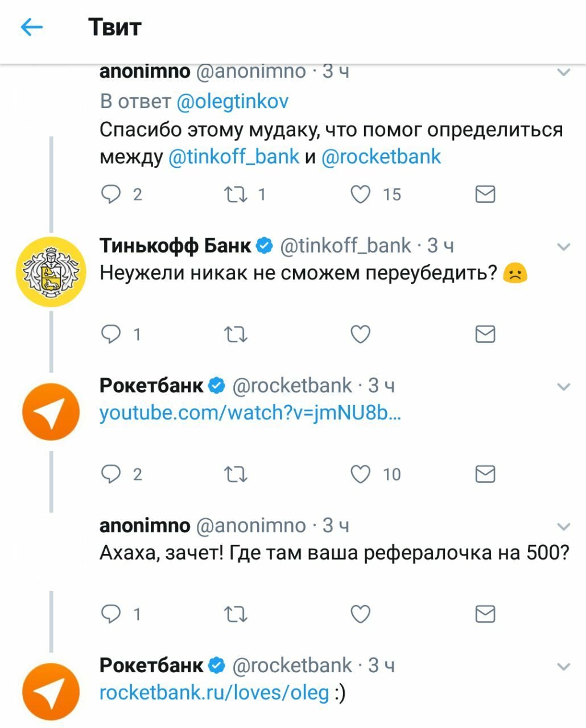Image resolution: width=586 pixels, height=728 pixels.
Task: Send the Рокетбанк YouTube tweet via message
Action: (x=485, y=474)
